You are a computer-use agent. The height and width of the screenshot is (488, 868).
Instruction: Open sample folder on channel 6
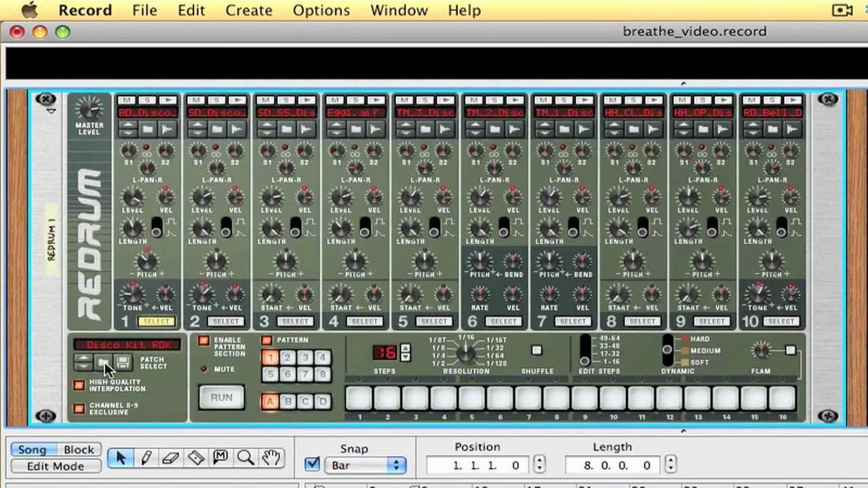pos(494,129)
